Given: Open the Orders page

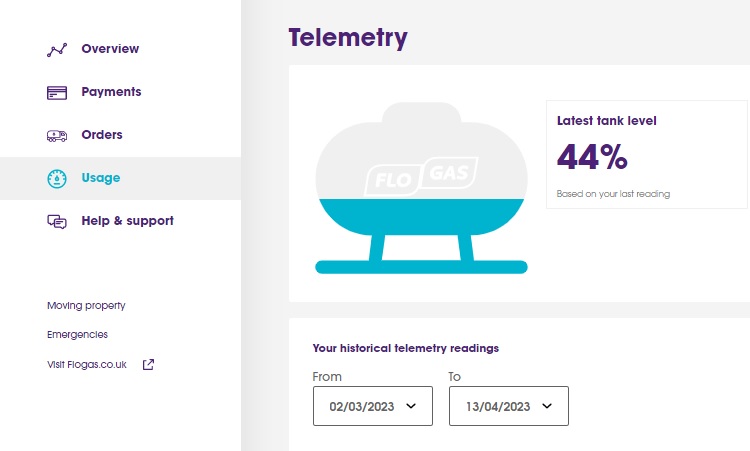Looking at the screenshot, I should 102,135.
